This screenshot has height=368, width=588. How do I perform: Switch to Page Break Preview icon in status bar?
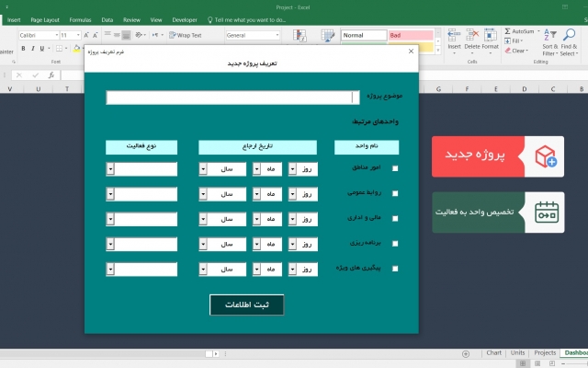pos(551,363)
